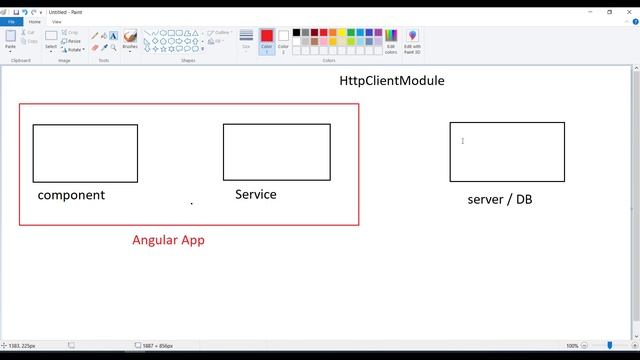Click the 'server / DB' label
Image resolution: width=640 pixels, height=360 pixels.
[x=500, y=200]
